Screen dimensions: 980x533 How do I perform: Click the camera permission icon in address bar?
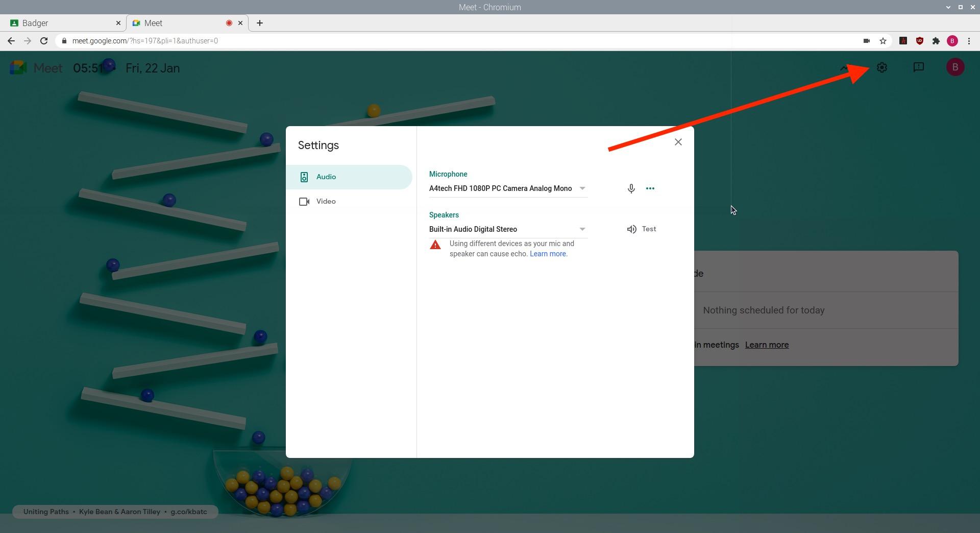pyautogui.click(x=867, y=41)
